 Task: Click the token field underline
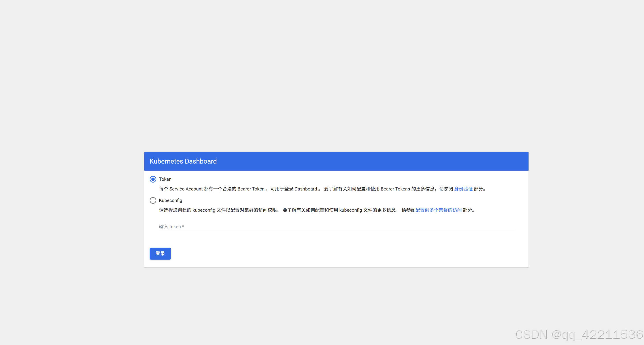click(336, 231)
